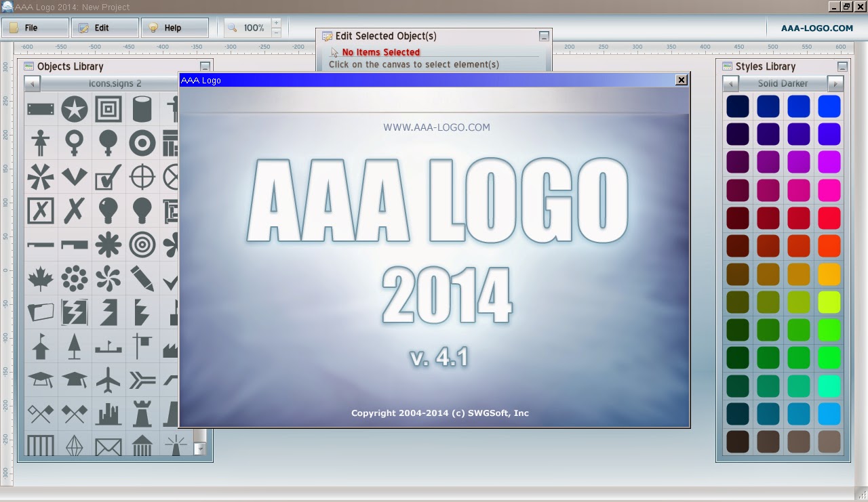Select the lime yellow-green swatch

[829, 302]
